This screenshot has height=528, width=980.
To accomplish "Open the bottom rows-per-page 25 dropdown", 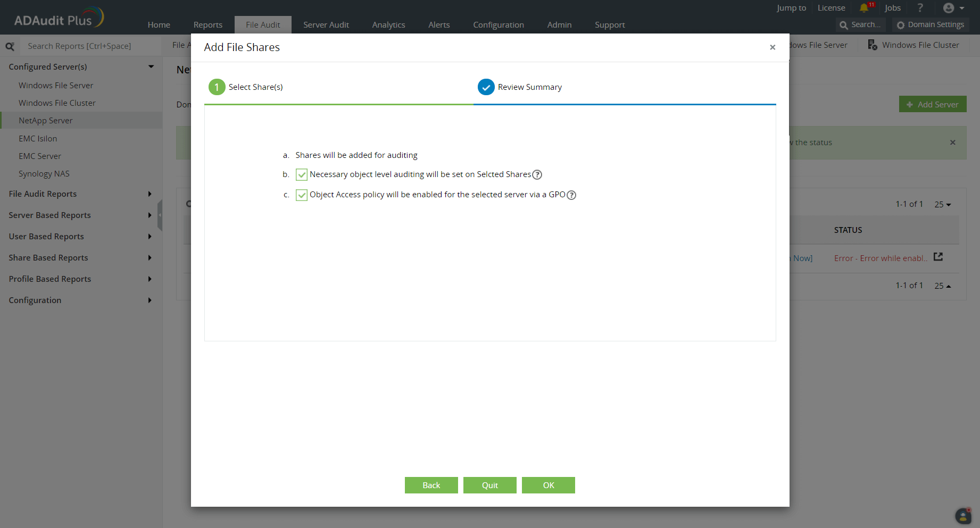I will [x=943, y=286].
